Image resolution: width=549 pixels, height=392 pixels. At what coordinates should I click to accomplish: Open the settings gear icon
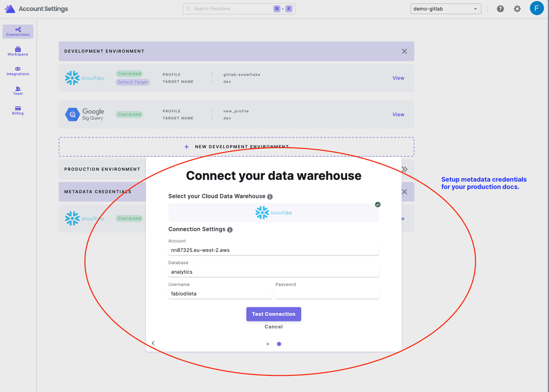pos(517,9)
